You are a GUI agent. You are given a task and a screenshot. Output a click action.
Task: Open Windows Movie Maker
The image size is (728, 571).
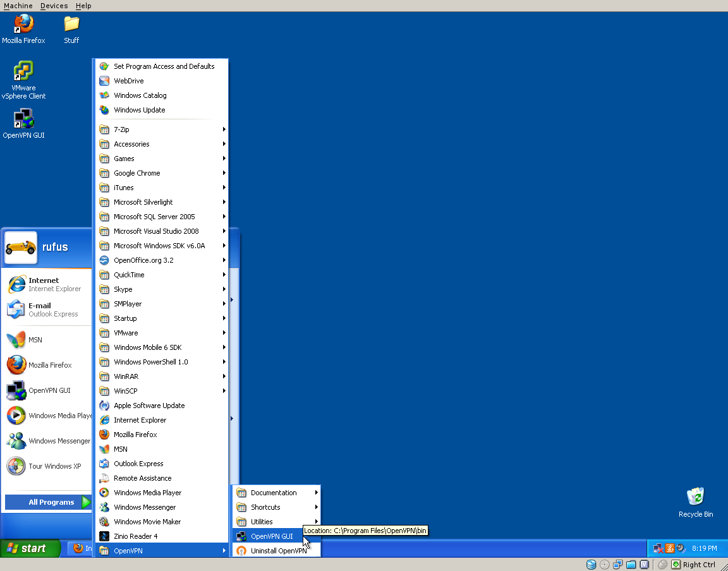[162, 522]
